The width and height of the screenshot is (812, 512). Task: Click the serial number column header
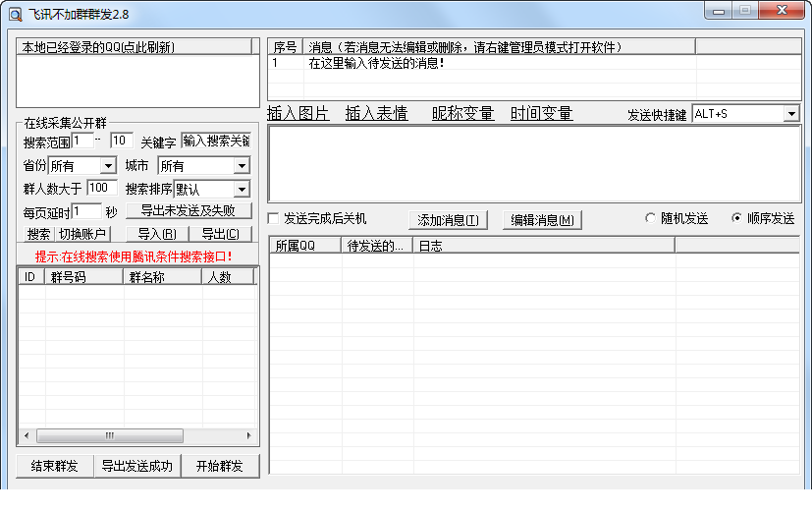(286, 47)
